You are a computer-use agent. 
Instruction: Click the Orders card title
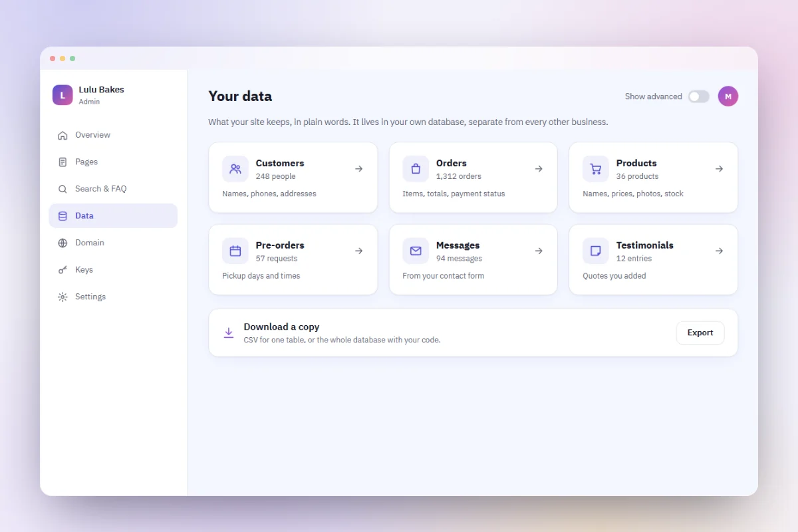(452, 163)
